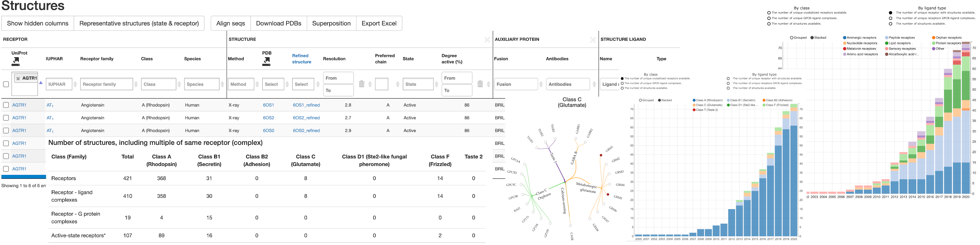Open the 6OS1_refined structure link
This screenshot has width=980, height=245.
click(306, 105)
